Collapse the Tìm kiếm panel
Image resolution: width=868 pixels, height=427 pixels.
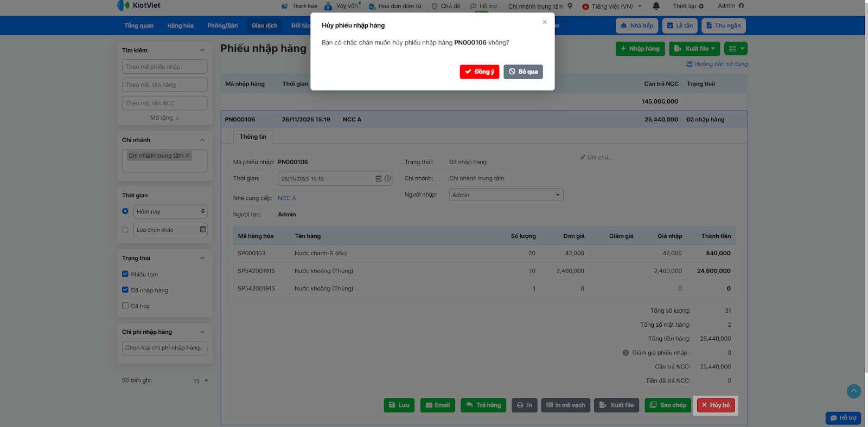click(x=202, y=50)
